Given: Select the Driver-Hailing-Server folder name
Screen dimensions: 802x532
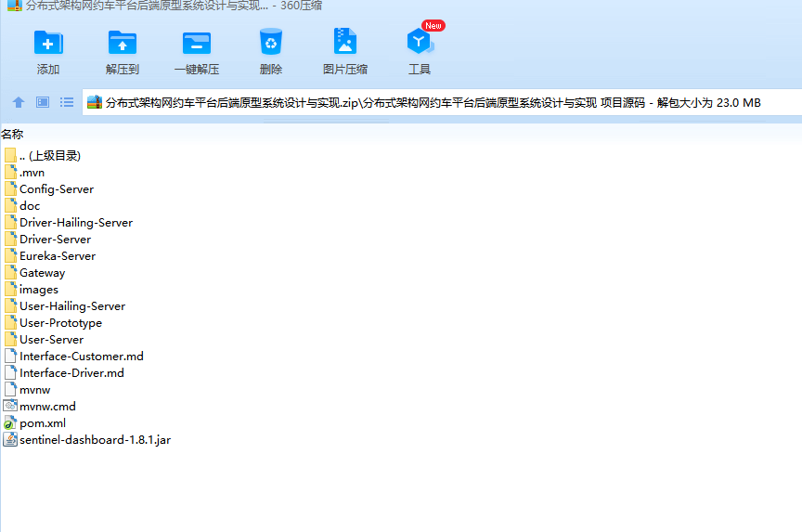Looking at the screenshot, I should pyautogui.click(x=76, y=223).
